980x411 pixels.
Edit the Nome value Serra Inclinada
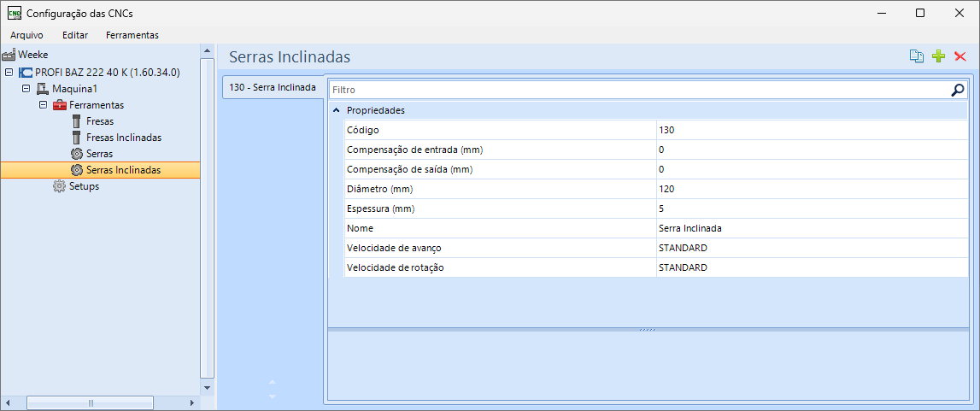click(812, 229)
